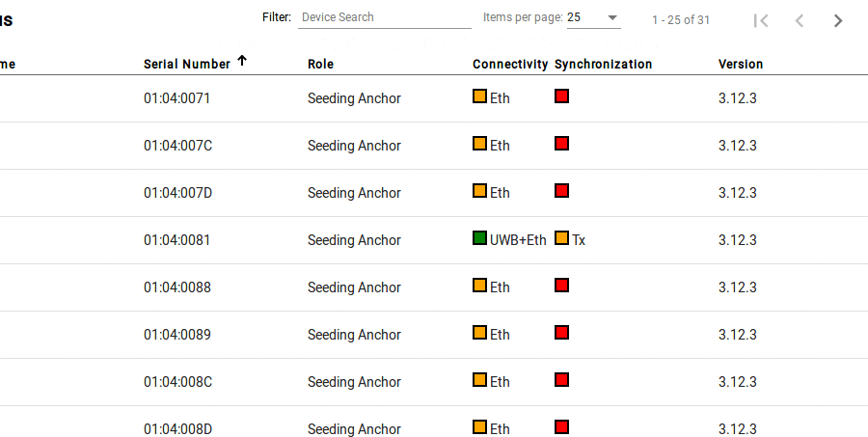Go to the previous page arrow

pos(799,20)
